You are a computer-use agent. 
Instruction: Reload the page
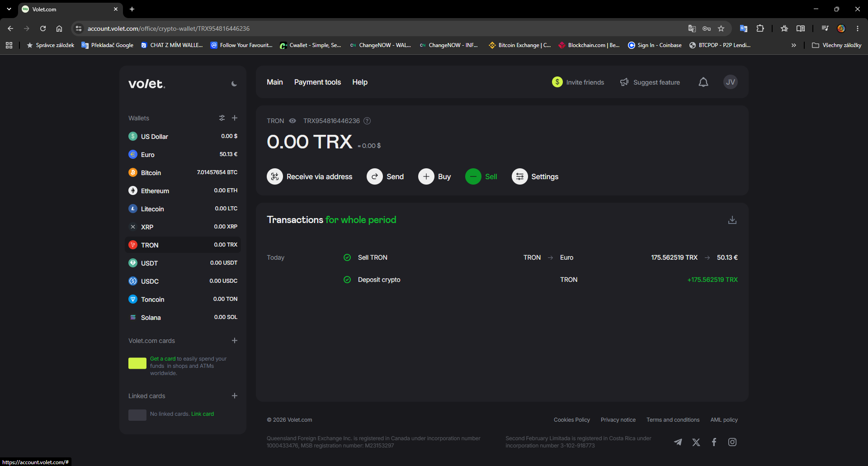click(43, 29)
